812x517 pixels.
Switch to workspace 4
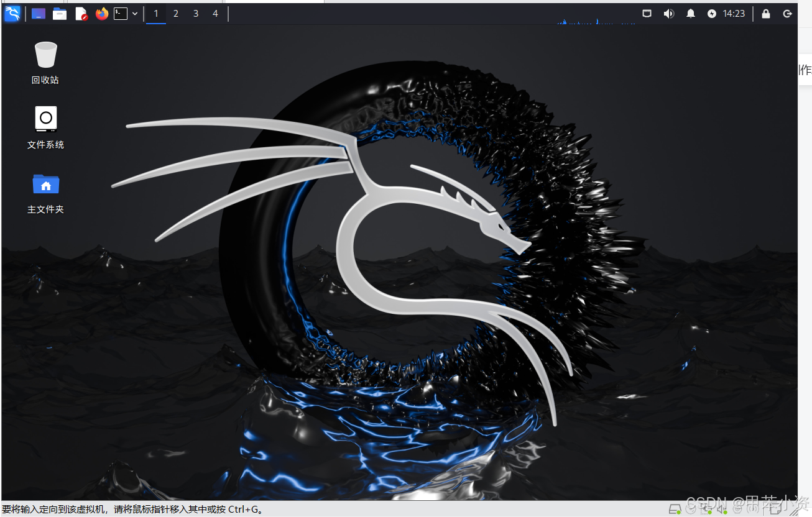point(216,14)
